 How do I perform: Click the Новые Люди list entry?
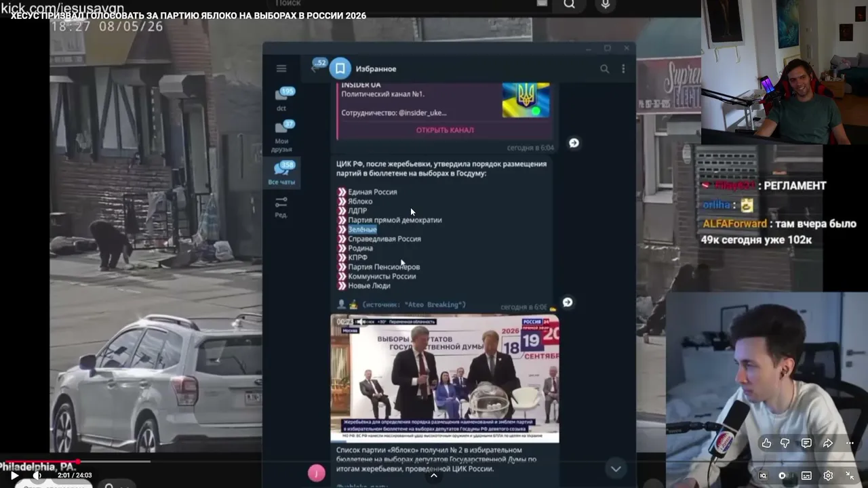369,286
